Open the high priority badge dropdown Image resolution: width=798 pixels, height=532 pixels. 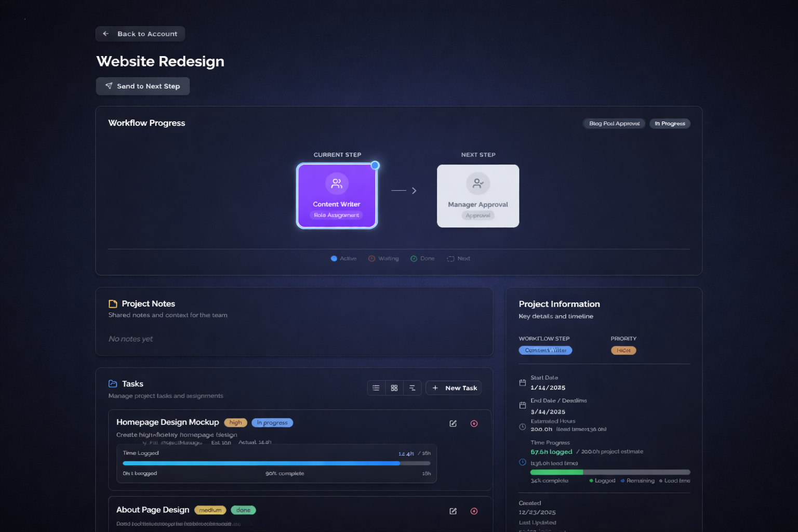click(x=235, y=422)
